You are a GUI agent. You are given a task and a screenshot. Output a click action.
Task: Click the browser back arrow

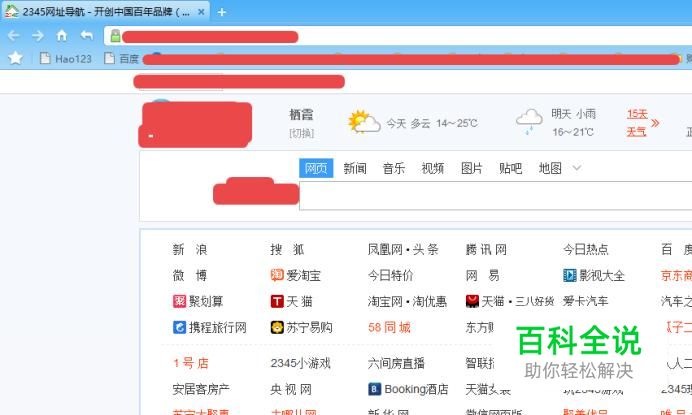tap(13, 35)
